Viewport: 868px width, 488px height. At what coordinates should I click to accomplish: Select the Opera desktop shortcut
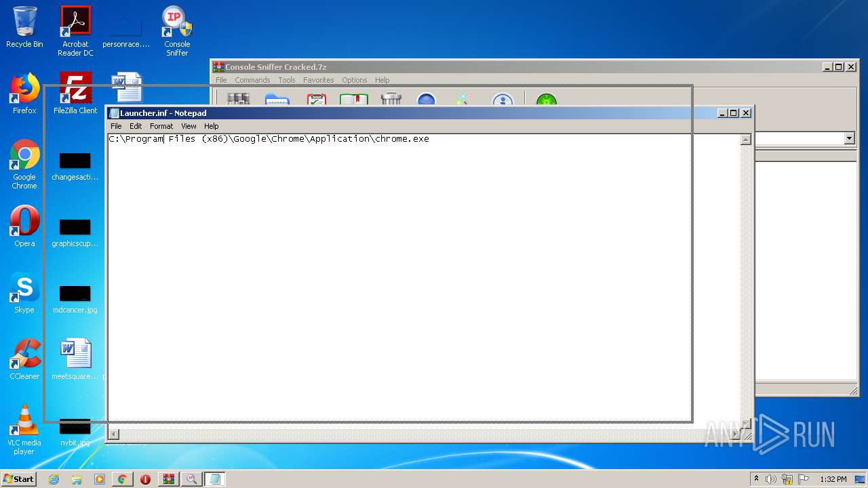24,226
